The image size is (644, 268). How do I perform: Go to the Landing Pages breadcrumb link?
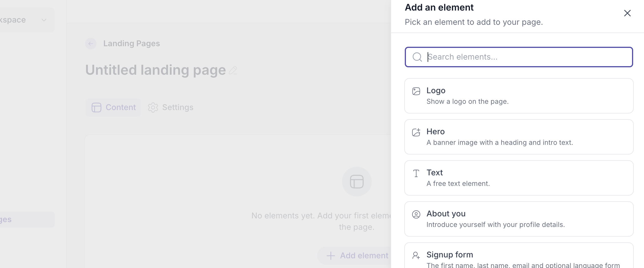point(132,44)
